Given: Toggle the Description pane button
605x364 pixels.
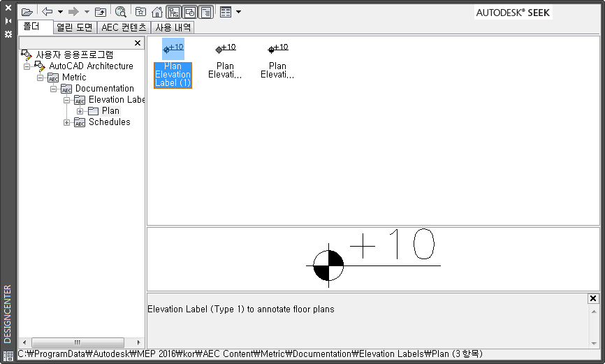Looking at the screenshot, I should 206,13.
